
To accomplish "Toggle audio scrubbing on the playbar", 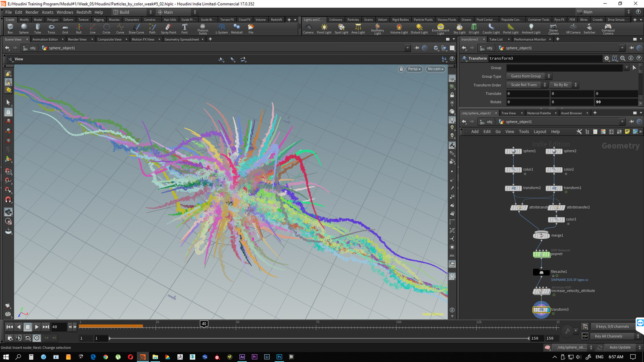I will pos(19,338).
